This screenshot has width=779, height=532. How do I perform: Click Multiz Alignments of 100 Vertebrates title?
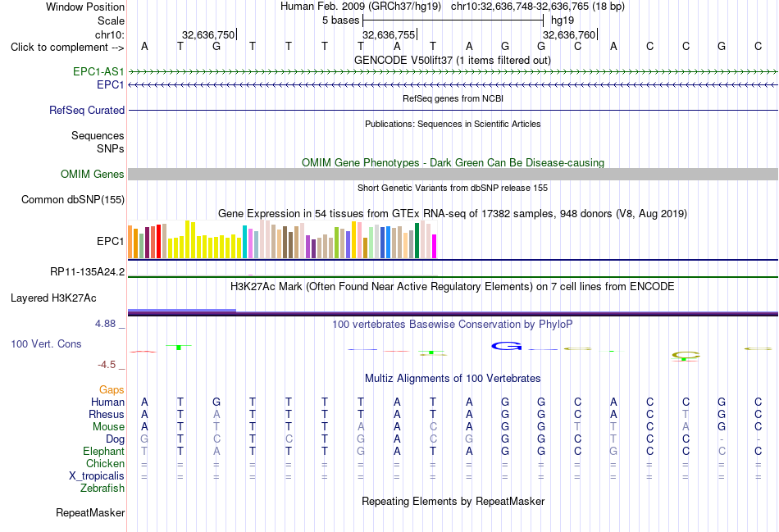point(453,379)
